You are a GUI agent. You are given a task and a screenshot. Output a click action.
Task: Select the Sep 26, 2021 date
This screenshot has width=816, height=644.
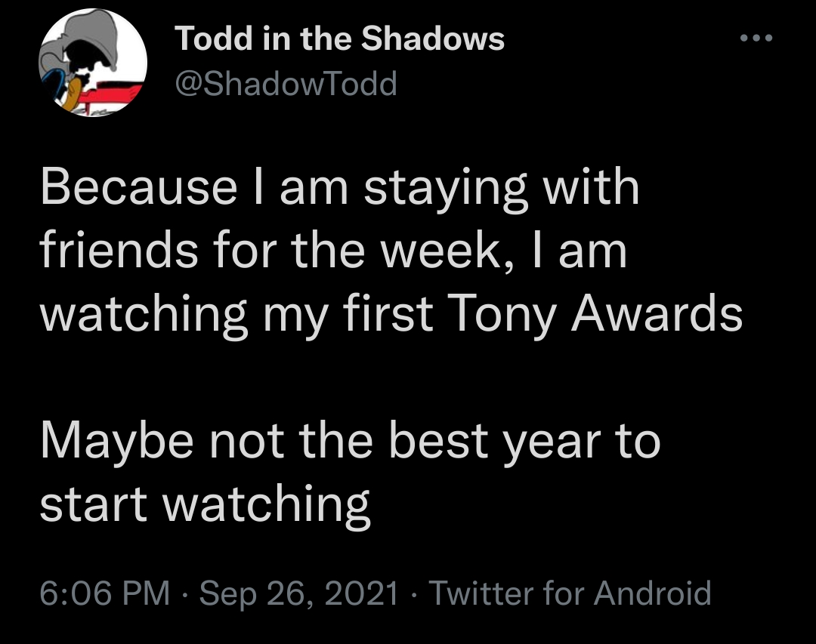[299, 593]
